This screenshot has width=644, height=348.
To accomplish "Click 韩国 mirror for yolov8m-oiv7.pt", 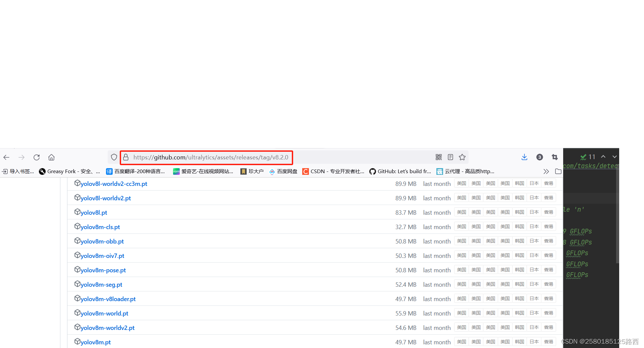I will pos(520,256).
